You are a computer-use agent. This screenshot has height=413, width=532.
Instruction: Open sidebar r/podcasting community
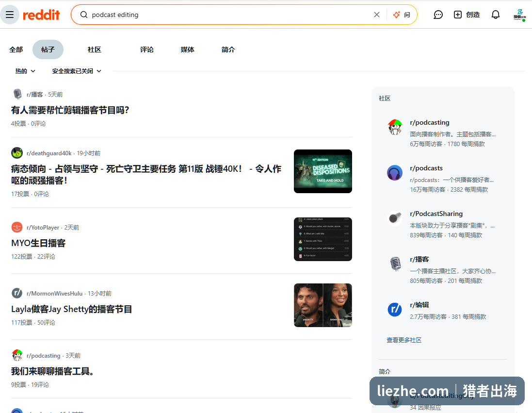[x=430, y=122]
